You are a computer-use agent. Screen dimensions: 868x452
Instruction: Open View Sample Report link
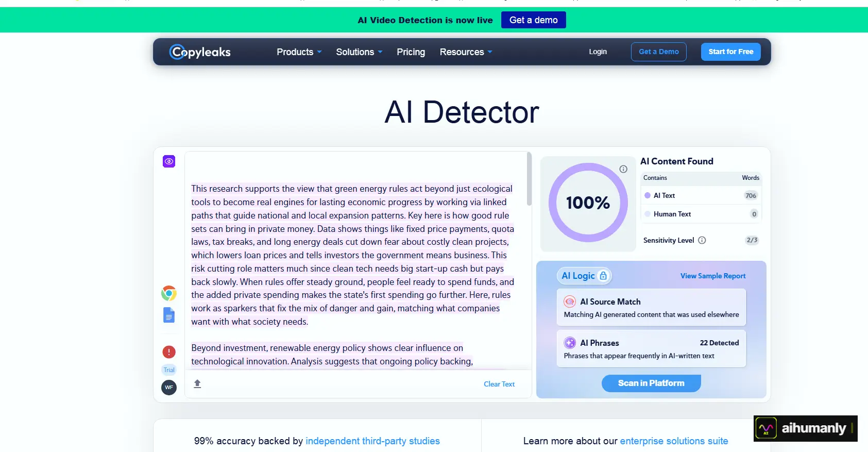tap(713, 276)
